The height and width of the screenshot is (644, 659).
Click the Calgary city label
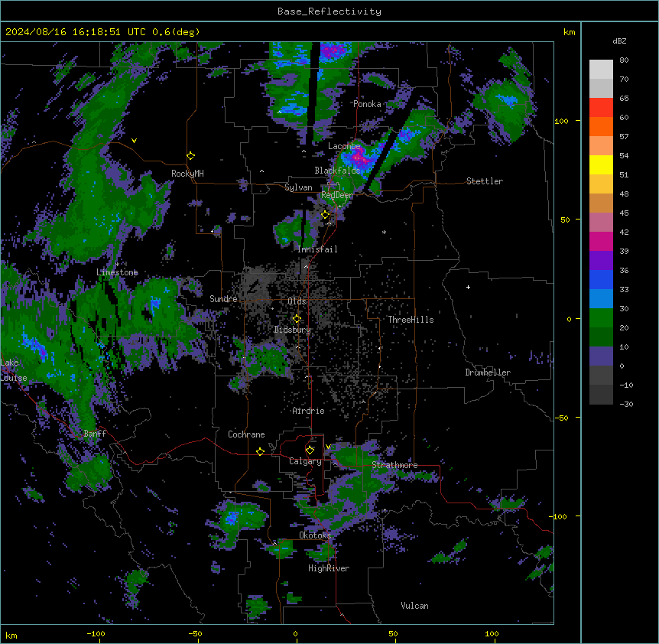[x=305, y=461]
